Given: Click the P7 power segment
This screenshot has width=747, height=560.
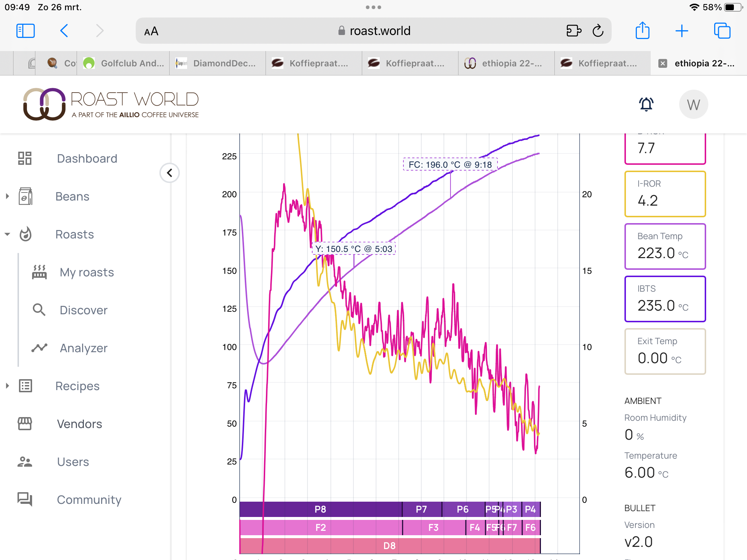Looking at the screenshot, I should click(x=421, y=509).
